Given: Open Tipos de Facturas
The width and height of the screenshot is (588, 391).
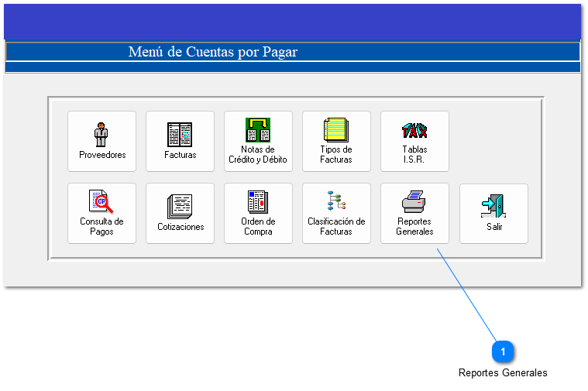Looking at the screenshot, I should pyautogui.click(x=336, y=142).
